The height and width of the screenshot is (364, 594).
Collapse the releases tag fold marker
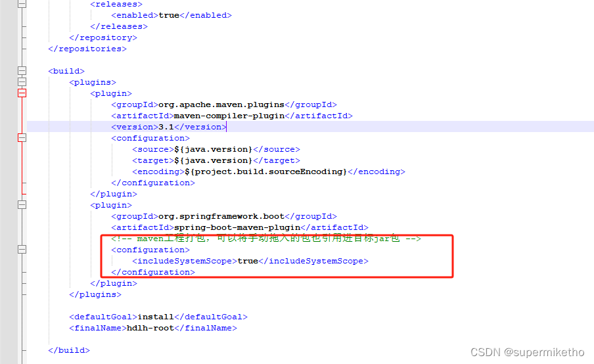[x=22, y=4]
